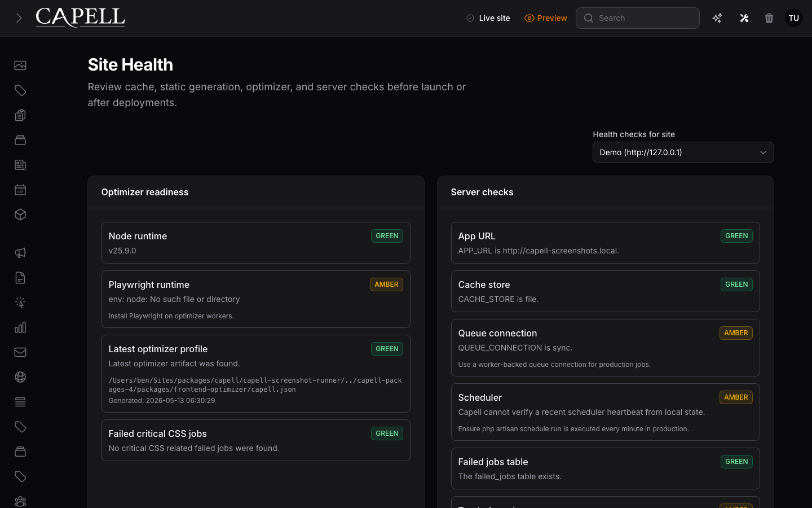Click 'Generated: 2026-05-13 06:30:29' text
Screen dimensions: 812x508
[x=162, y=401]
